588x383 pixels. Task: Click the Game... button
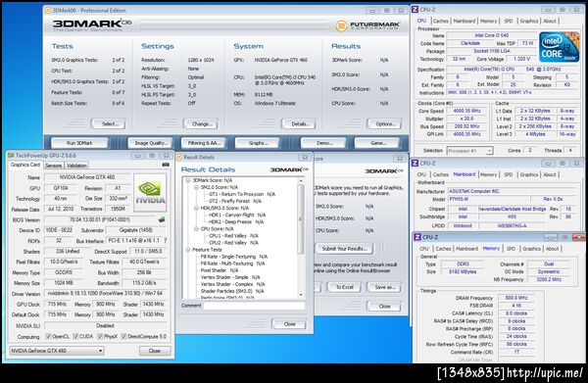point(376,143)
